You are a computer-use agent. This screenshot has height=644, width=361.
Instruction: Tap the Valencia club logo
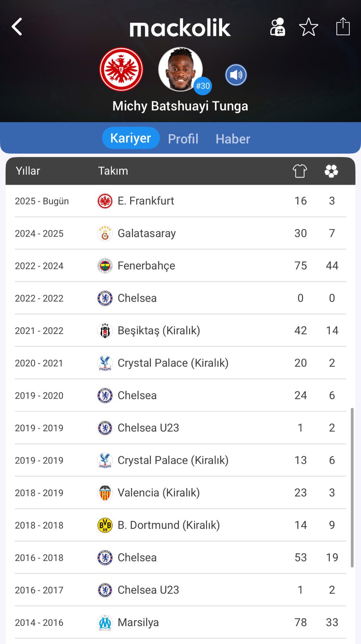coord(105,493)
